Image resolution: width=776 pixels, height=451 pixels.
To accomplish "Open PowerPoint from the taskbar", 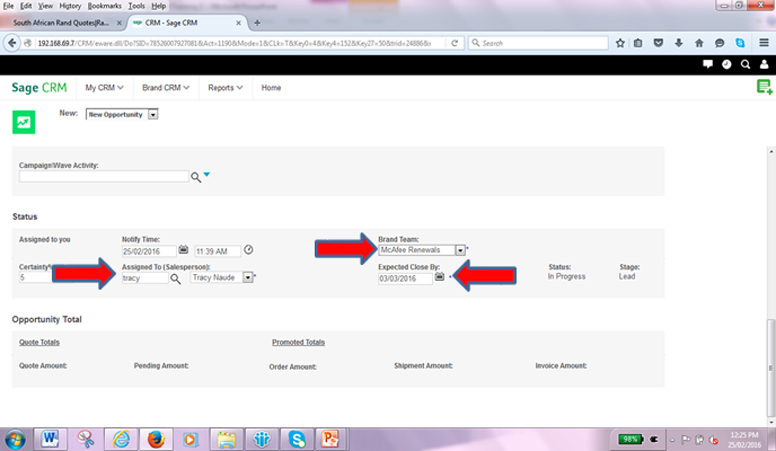I will tap(330, 439).
